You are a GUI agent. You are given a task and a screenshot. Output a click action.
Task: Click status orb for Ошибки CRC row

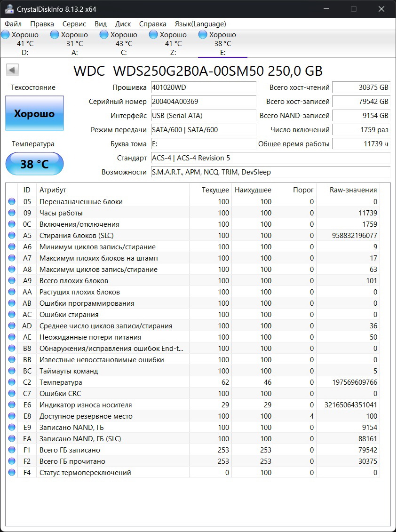(12, 394)
